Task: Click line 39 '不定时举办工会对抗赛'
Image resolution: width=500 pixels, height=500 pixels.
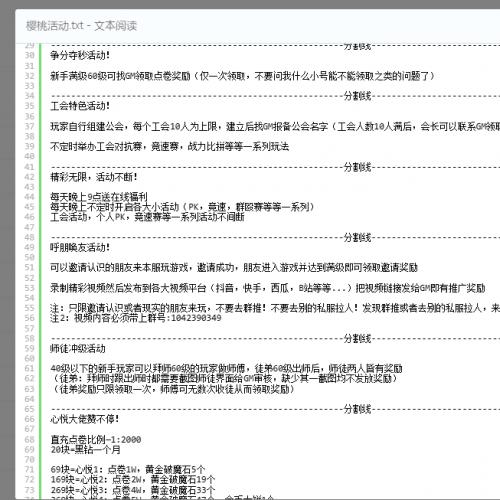Action: 170,146
